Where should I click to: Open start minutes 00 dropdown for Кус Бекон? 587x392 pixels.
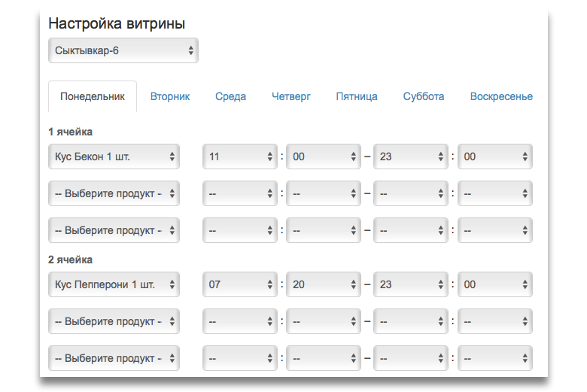(324, 156)
